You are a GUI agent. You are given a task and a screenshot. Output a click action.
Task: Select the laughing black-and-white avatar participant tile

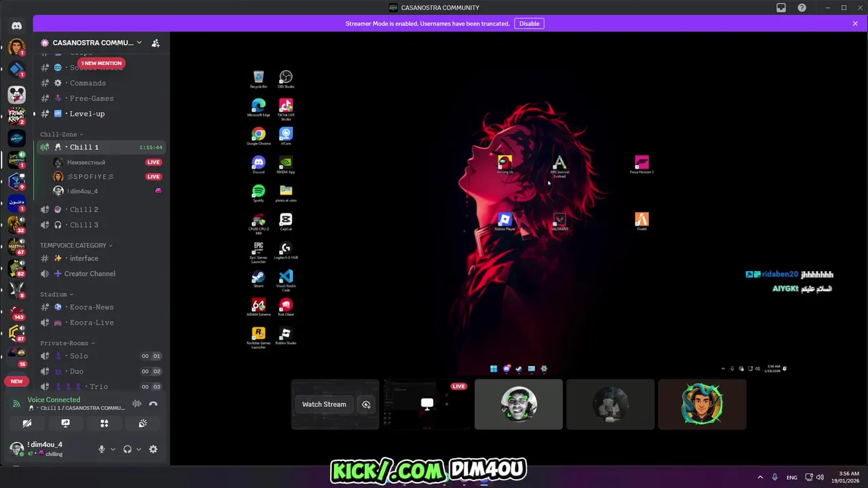pos(519,405)
